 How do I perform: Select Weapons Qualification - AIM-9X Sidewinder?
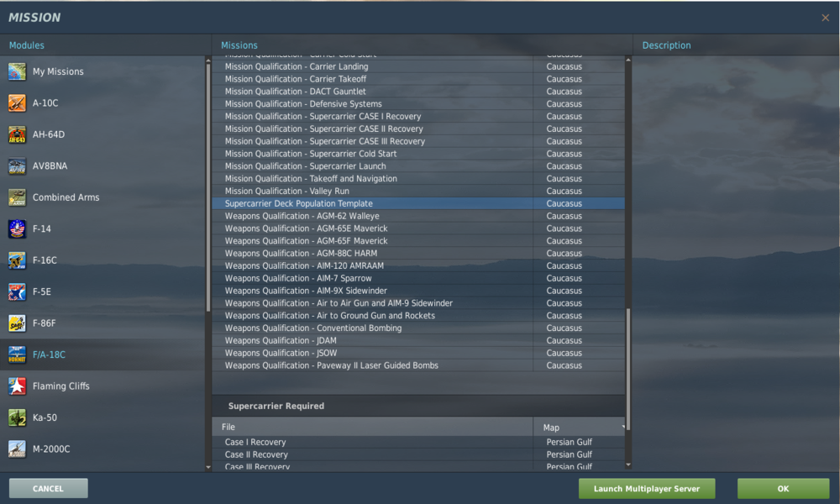click(x=417, y=291)
